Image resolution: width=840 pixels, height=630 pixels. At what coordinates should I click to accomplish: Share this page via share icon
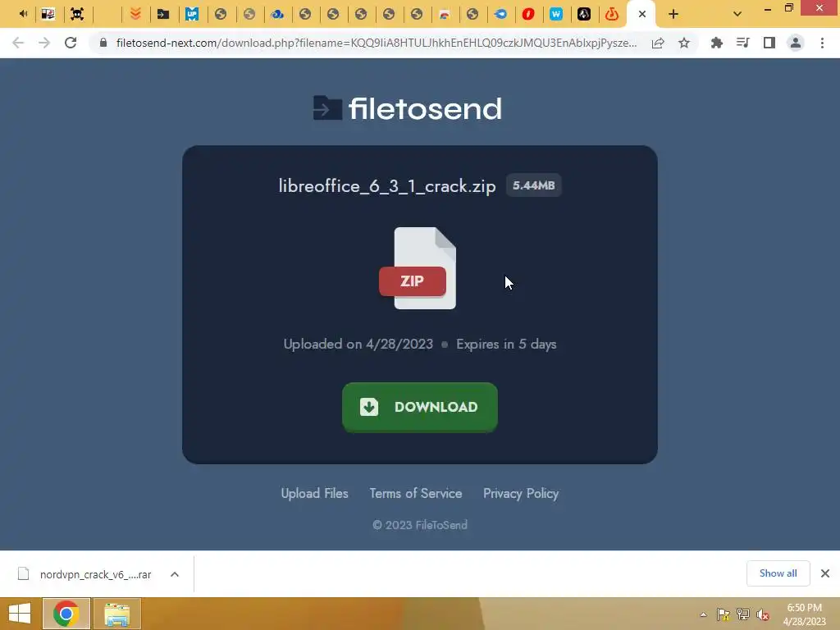[x=658, y=43]
